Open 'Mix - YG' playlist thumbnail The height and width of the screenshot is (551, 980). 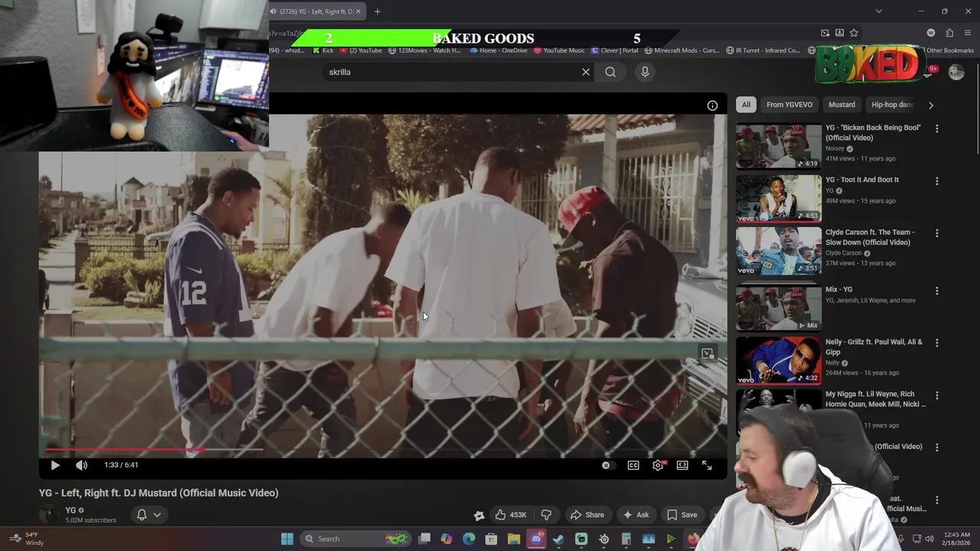[x=779, y=308]
